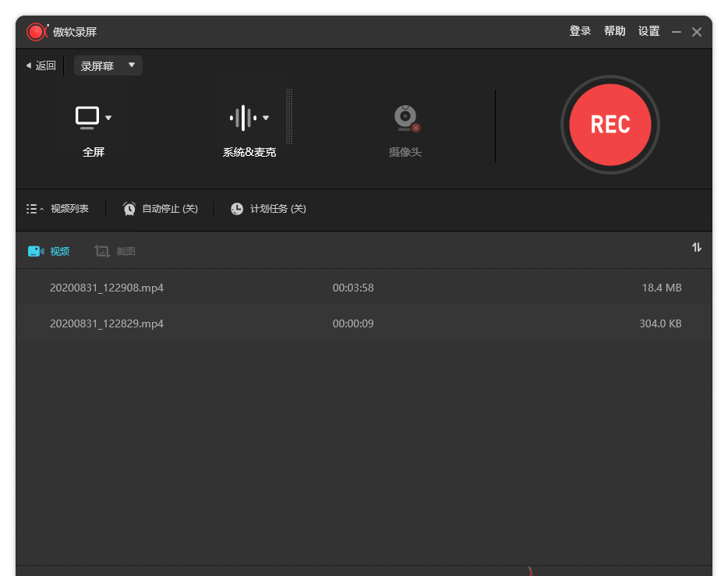Viewport: 728px width, 576px height.
Task: Open the 录屏幕 mode dropdown
Action: (x=108, y=66)
